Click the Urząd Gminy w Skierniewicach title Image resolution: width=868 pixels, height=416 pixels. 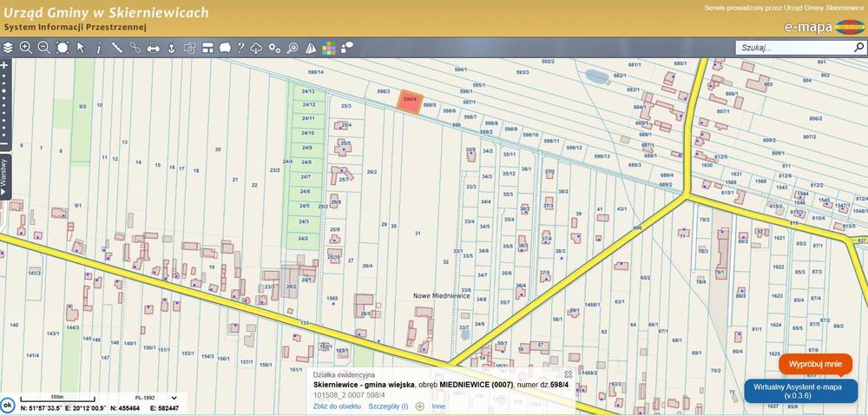pos(106,11)
